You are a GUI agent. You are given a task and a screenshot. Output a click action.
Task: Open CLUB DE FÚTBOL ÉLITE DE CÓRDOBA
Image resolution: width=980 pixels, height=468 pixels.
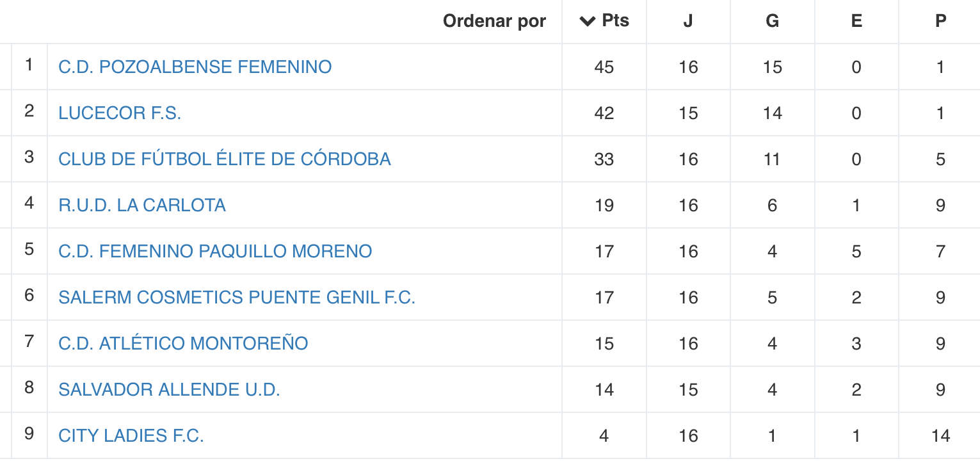(225, 159)
